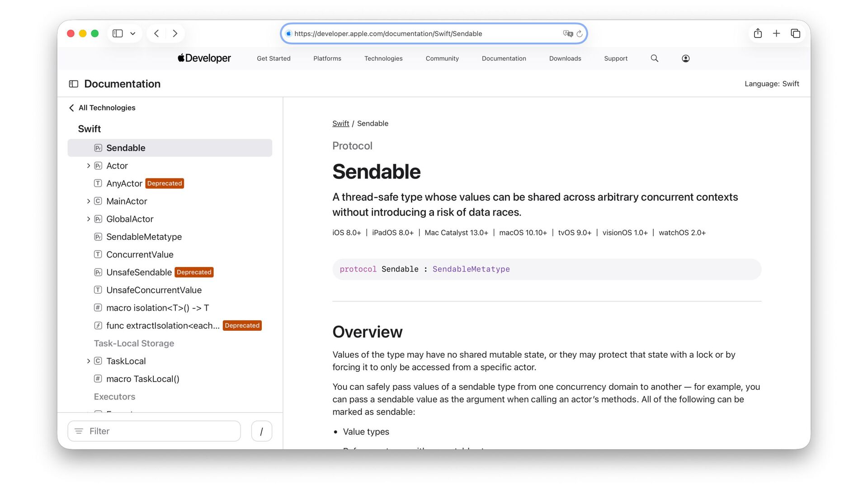Open the Downloads menu item
Image resolution: width=868 pixels, height=488 pixels.
pos(565,58)
